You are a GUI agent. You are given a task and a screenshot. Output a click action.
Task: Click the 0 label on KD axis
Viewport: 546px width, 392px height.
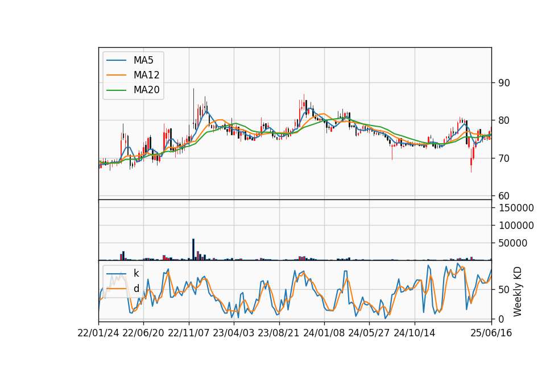pos(501,319)
